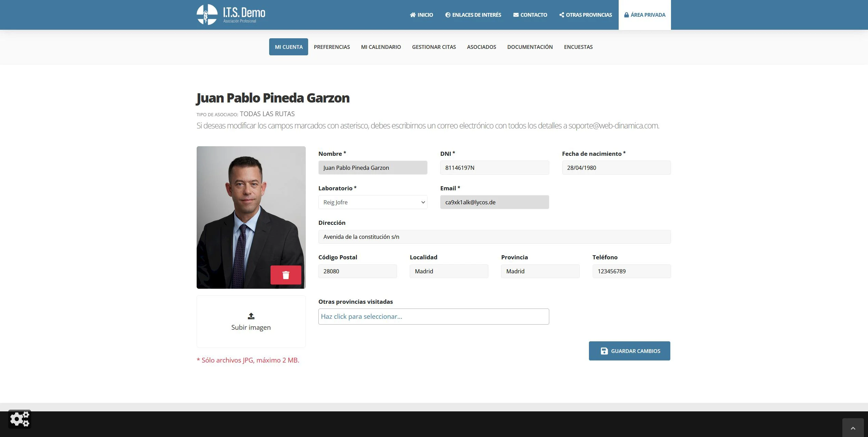The image size is (868, 437).
Task: Click the globe icon for Enlaces de Interés
Action: 448,15
